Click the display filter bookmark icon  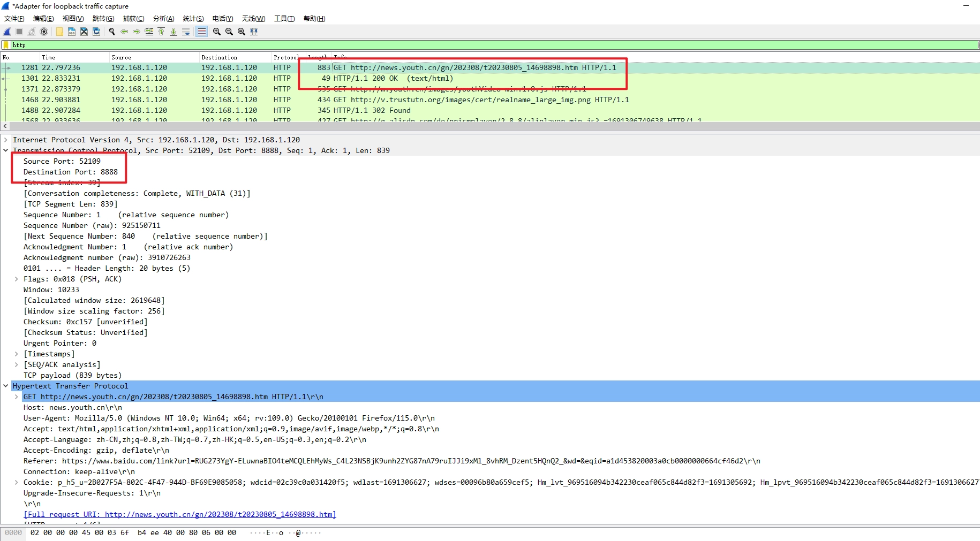6,45
